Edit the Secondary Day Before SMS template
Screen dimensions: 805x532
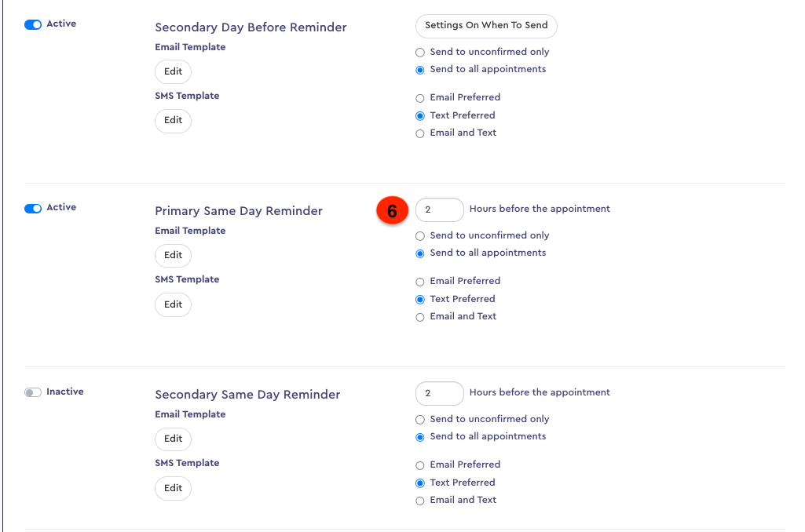pyautogui.click(x=173, y=120)
